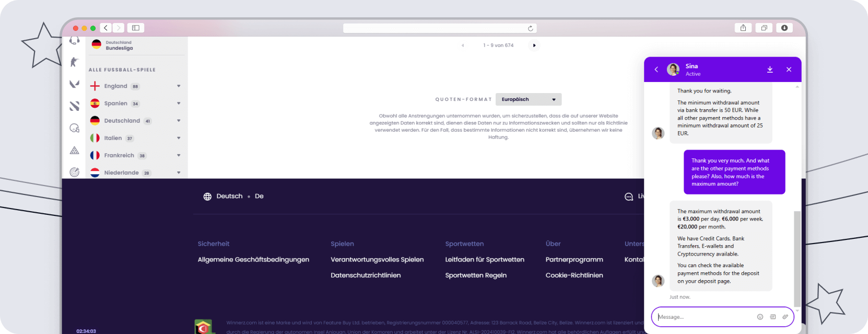Open the Quoten-Format Europäisch dropdown
The height and width of the screenshot is (334, 868).
point(528,99)
